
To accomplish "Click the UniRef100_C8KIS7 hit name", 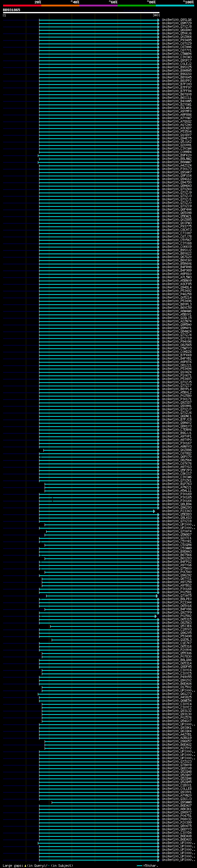I will [x=177, y=474].
